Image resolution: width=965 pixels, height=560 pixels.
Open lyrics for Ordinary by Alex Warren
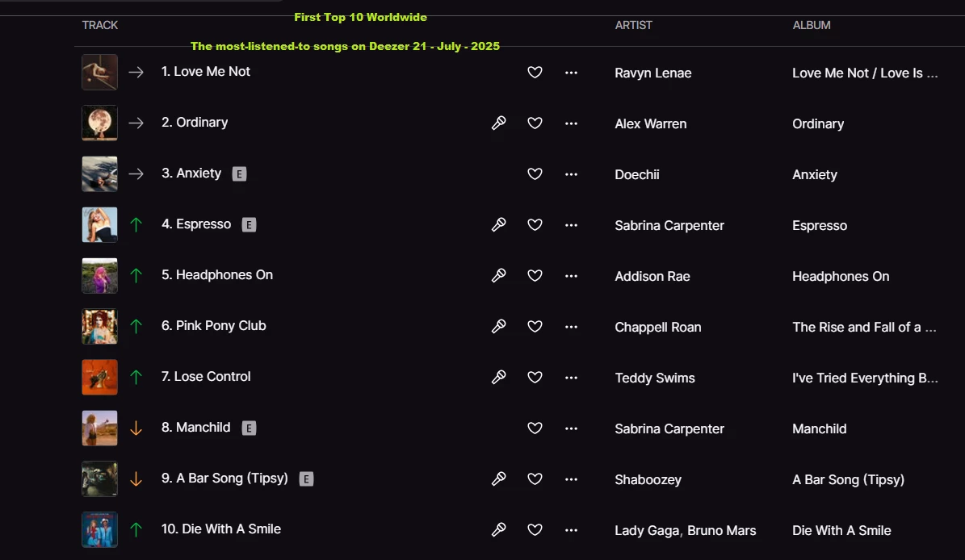pyautogui.click(x=499, y=123)
